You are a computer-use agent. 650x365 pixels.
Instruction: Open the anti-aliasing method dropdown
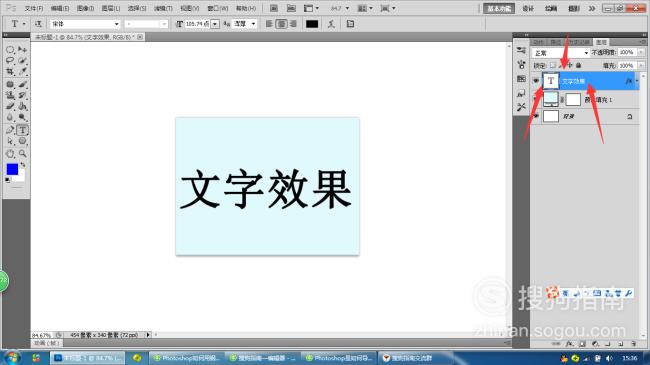pyautogui.click(x=244, y=24)
